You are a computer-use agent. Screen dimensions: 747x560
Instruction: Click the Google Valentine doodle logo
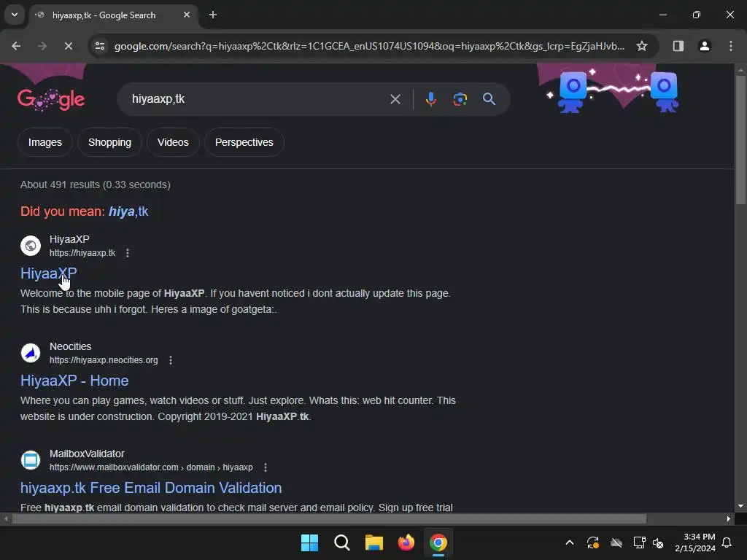click(x=51, y=99)
